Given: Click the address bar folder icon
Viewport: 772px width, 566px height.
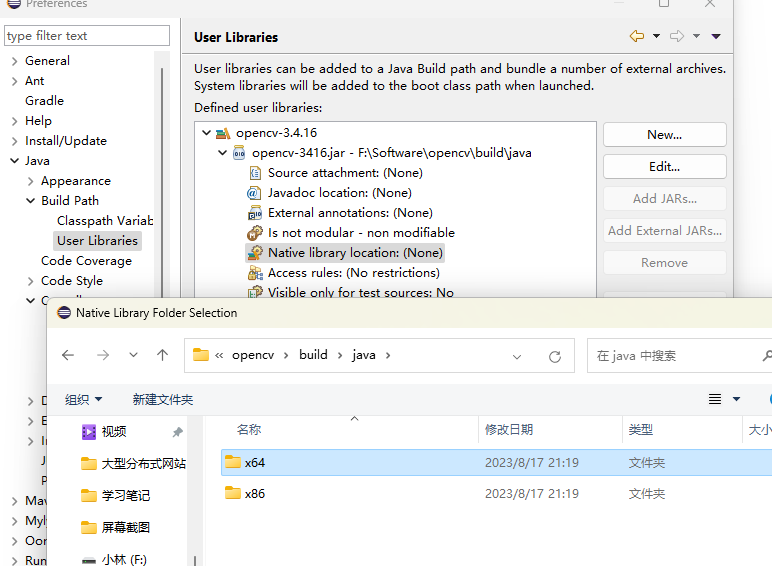Looking at the screenshot, I should tap(201, 355).
